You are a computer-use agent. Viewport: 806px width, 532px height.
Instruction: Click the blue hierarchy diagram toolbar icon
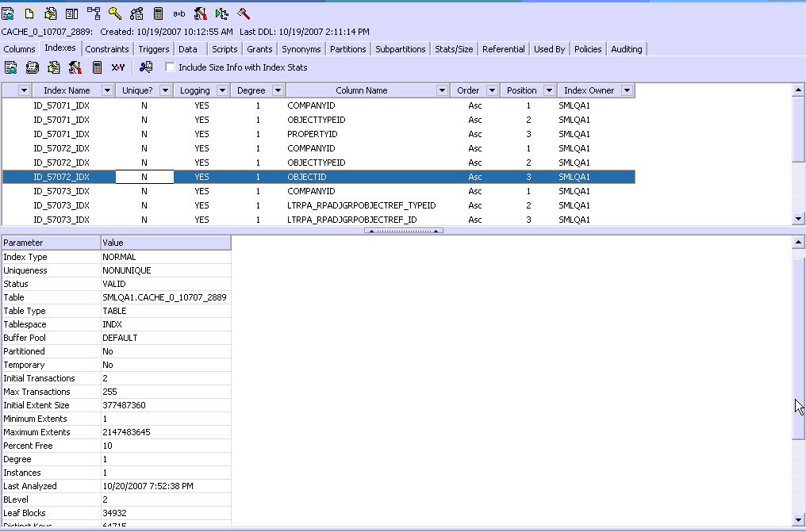94,13
